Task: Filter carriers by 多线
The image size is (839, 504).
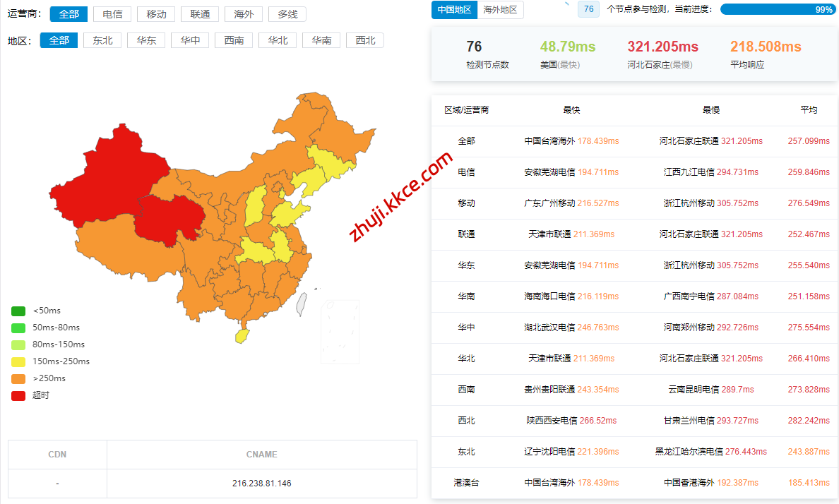Action: pyautogui.click(x=287, y=14)
